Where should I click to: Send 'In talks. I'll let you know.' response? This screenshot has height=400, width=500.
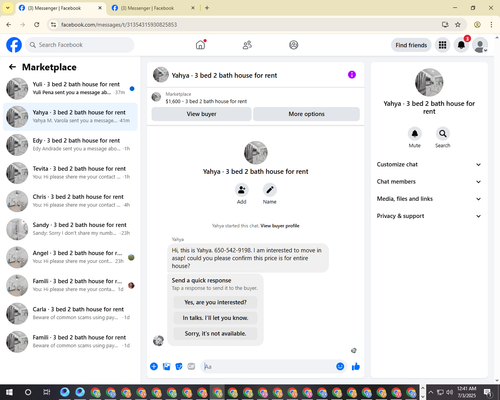coord(215,318)
